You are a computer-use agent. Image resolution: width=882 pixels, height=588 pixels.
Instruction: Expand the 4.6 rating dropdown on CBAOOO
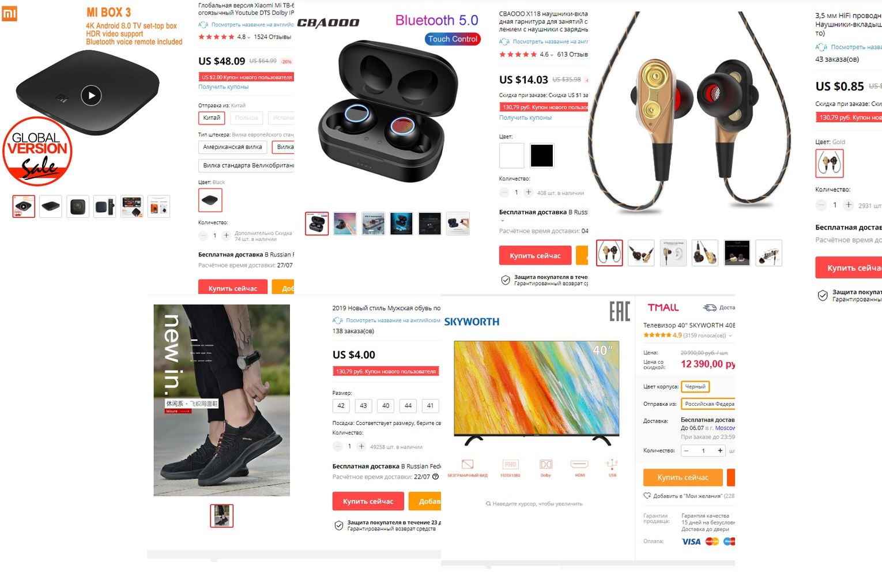point(551,55)
